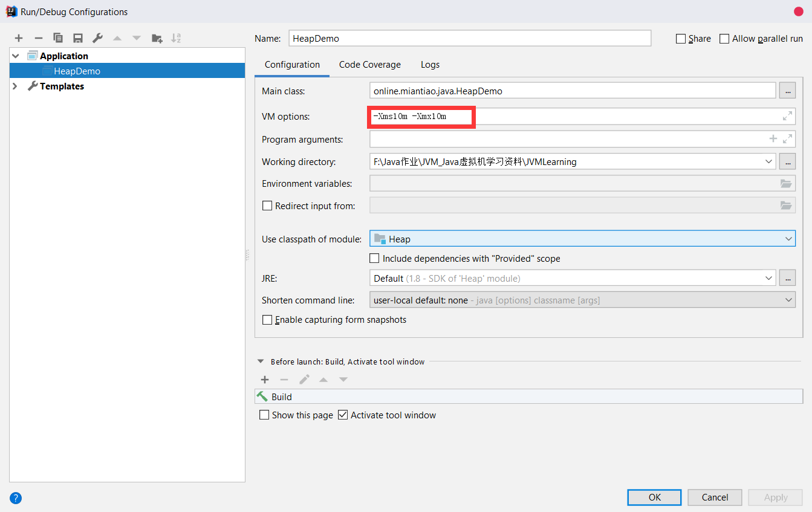Edit the Before launch task pencil icon

304,380
